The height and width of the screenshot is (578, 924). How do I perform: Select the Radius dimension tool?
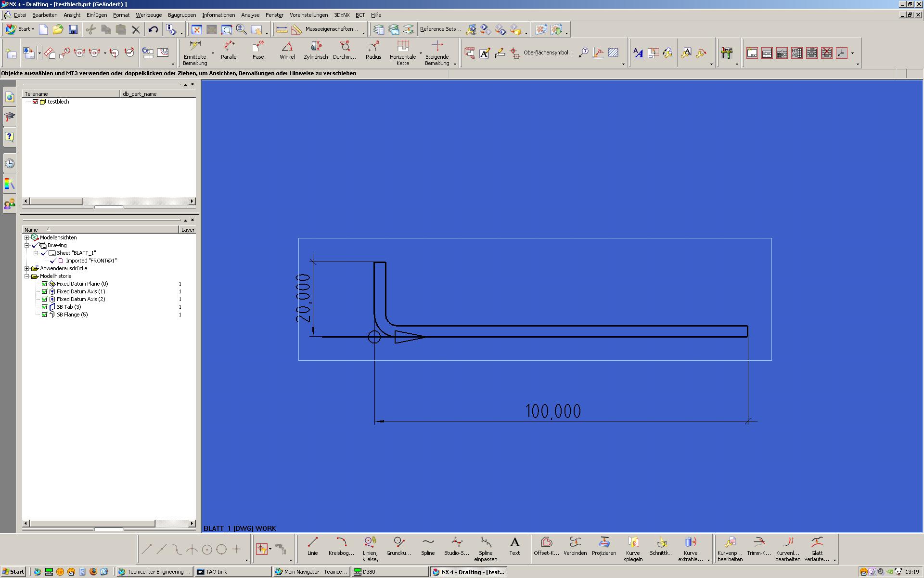373,50
